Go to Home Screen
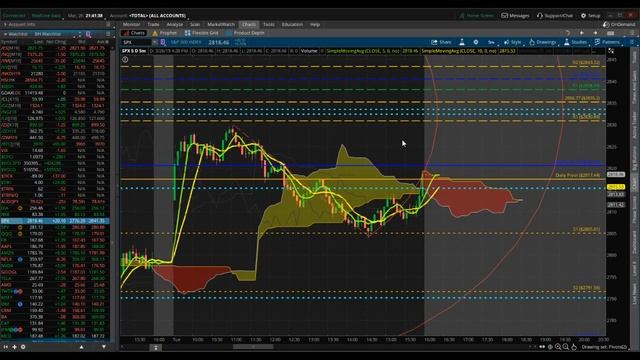Screen dimensions: 640x360 pyautogui.click(x=476, y=16)
